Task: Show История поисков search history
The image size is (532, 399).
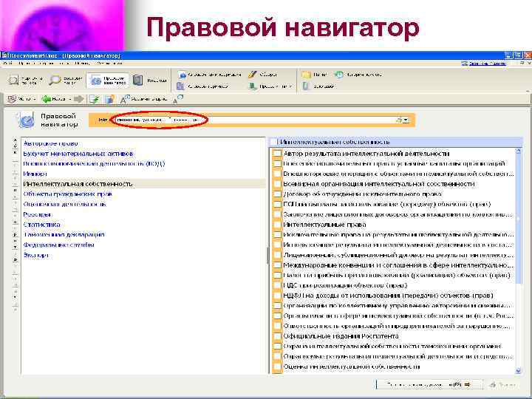Action: point(358,75)
